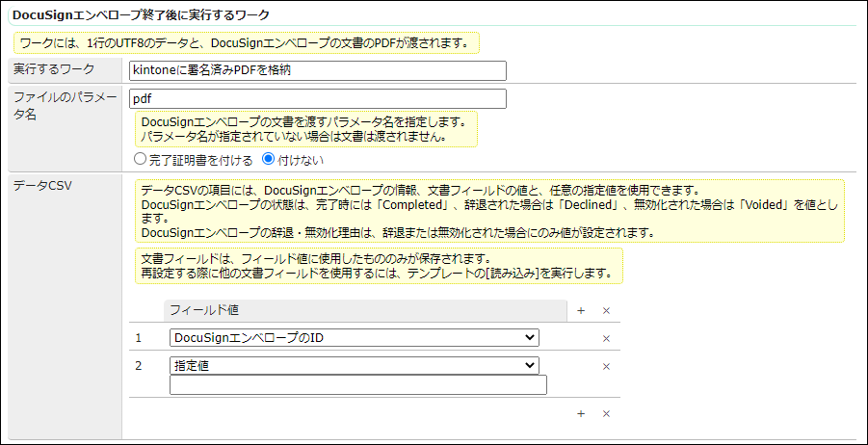Select the 付けない radio option
This screenshot has height=445, width=868.
[x=268, y=159]
